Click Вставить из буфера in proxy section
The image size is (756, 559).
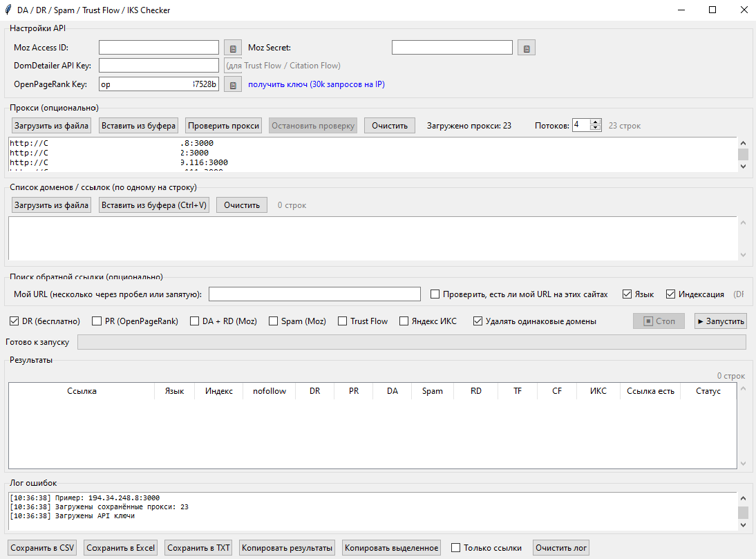point(138,126)
